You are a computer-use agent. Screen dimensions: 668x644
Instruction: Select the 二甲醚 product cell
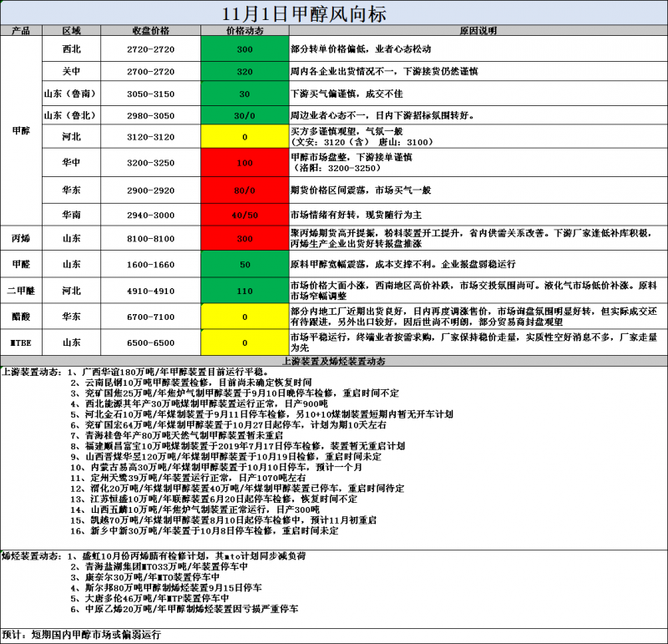click(21, 291)
